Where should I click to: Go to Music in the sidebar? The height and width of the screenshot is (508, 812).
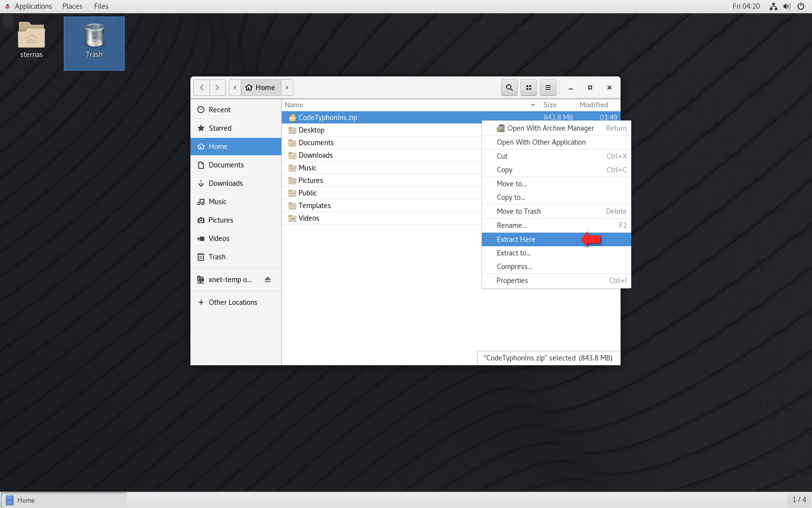tap(236, 202)
